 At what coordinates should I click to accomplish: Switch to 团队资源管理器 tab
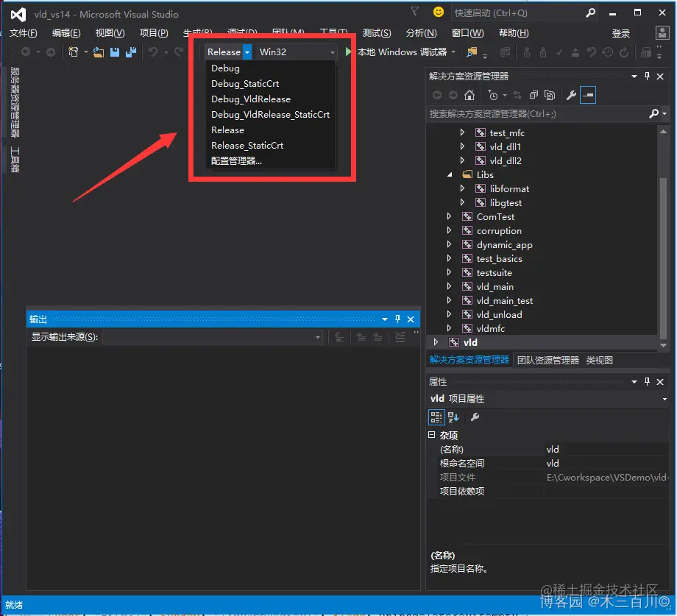click(548, 360)
